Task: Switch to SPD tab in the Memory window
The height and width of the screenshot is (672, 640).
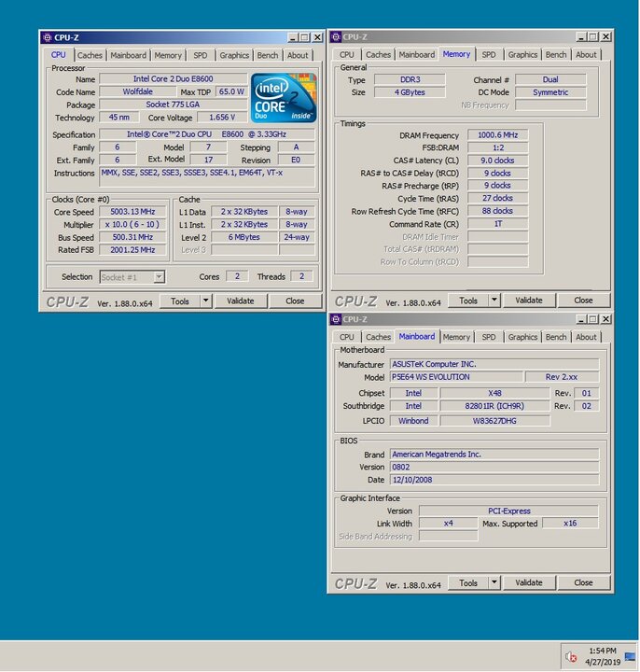Action: point(488,55)
